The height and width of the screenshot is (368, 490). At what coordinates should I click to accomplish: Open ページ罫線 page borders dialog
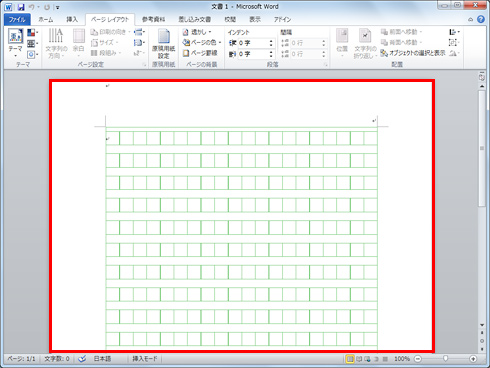click(x=200, y=53)
